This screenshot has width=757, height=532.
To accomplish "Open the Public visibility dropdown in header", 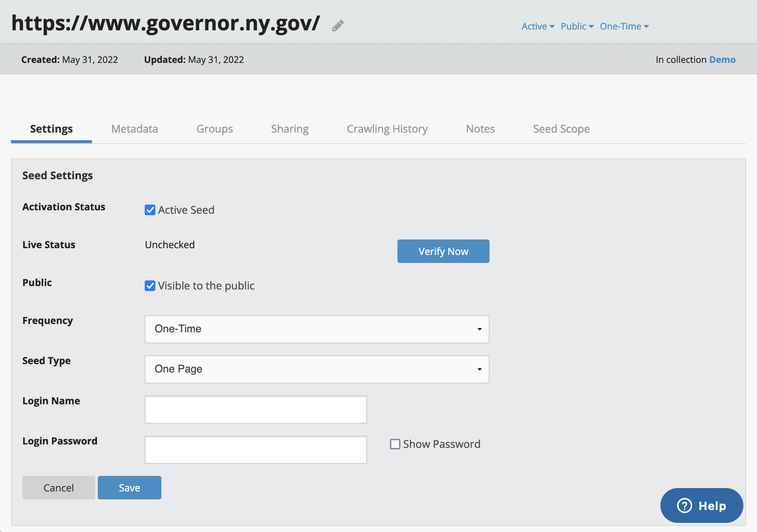I will (x=577, y=26).
